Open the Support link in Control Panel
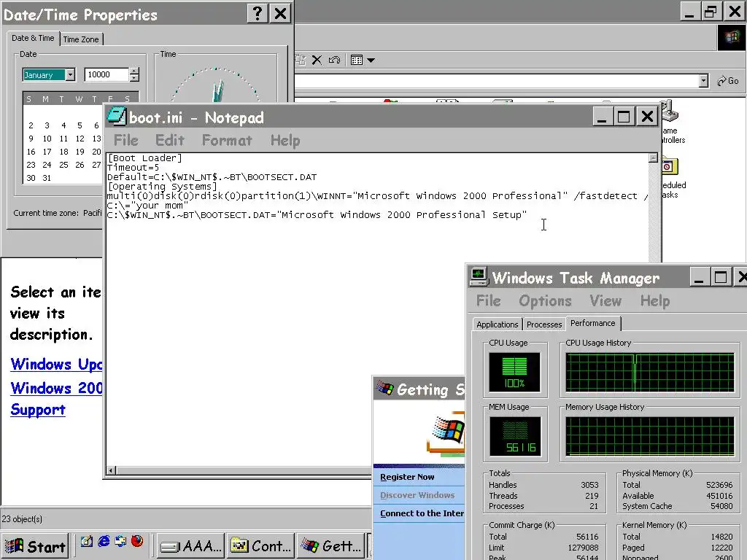 point(38,410)
